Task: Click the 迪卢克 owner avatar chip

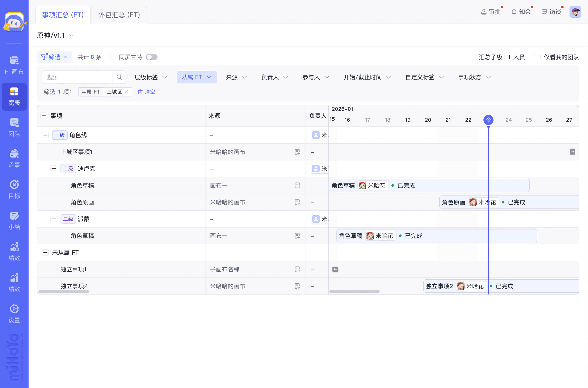Action: [x=320, y=169]
